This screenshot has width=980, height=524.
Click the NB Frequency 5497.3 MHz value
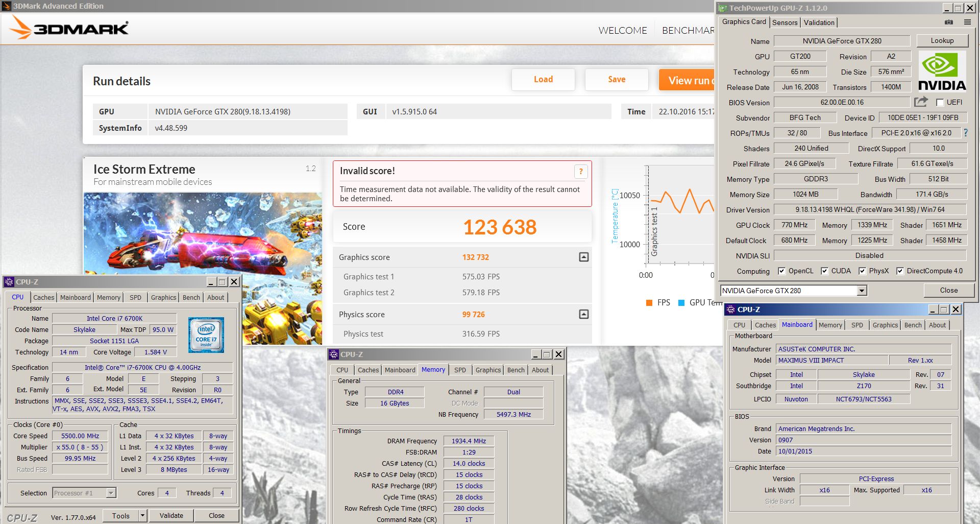pyautogui.click(x=513, y=414)
